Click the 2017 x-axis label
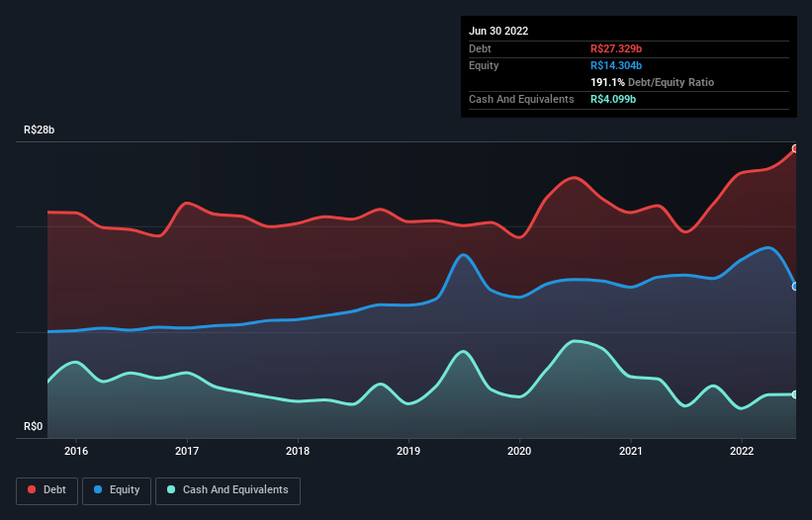 [187, 451]
